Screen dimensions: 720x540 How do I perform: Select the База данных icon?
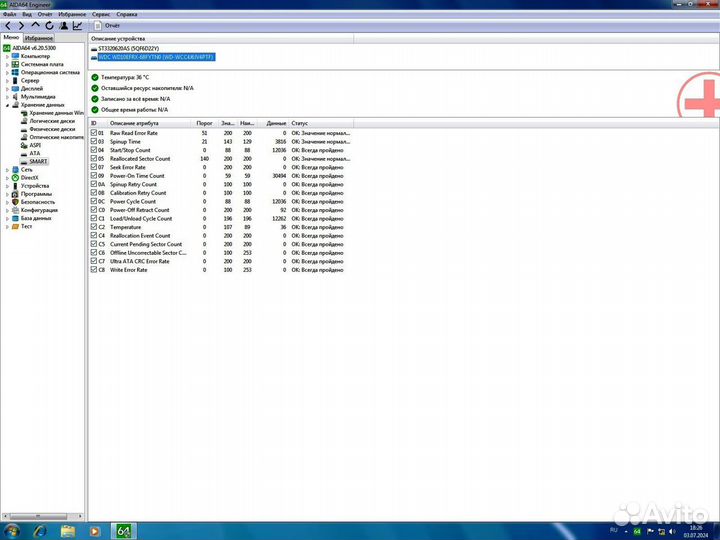tap(15, 219)
